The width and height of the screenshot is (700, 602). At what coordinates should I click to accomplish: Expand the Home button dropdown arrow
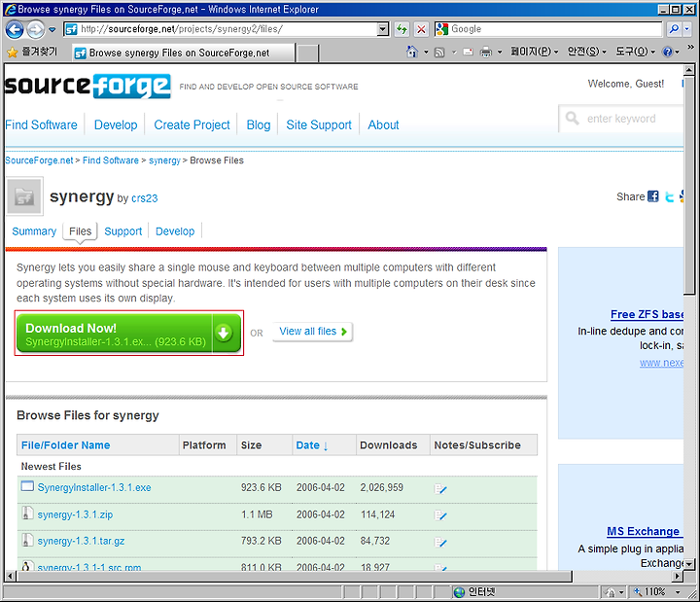[x=426, y=53]
